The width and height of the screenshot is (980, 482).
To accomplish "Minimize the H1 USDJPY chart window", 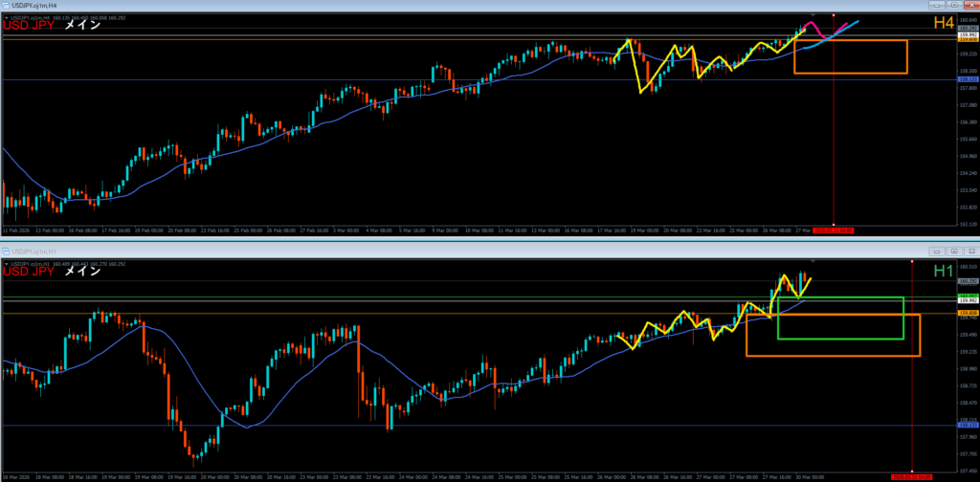I will pos(935,252).
